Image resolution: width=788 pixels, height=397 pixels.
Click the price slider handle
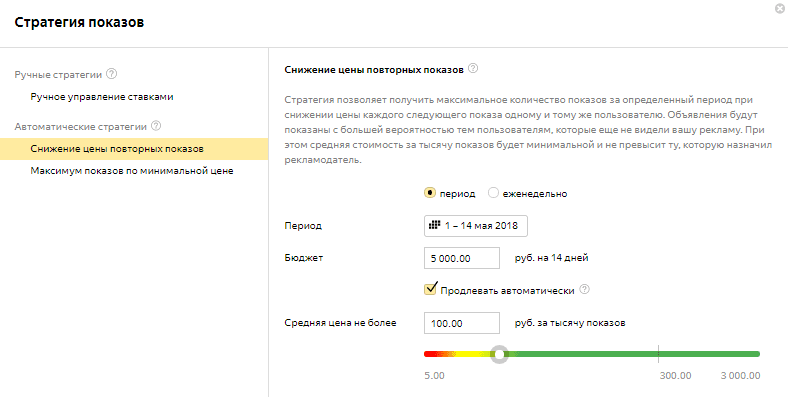pyautogui.click(x=499, y=354)
